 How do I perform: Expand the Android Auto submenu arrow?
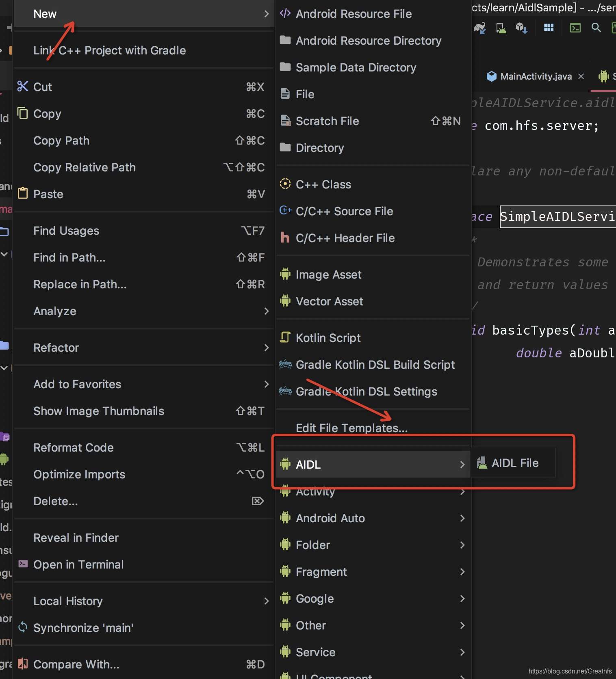point(462,518)
